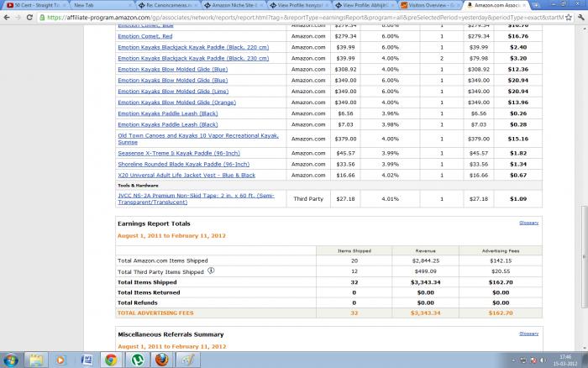Open the X20 Universal Adult Life Jacket link
Viewport: 588px width, 368px height.
tap(186, 176)
